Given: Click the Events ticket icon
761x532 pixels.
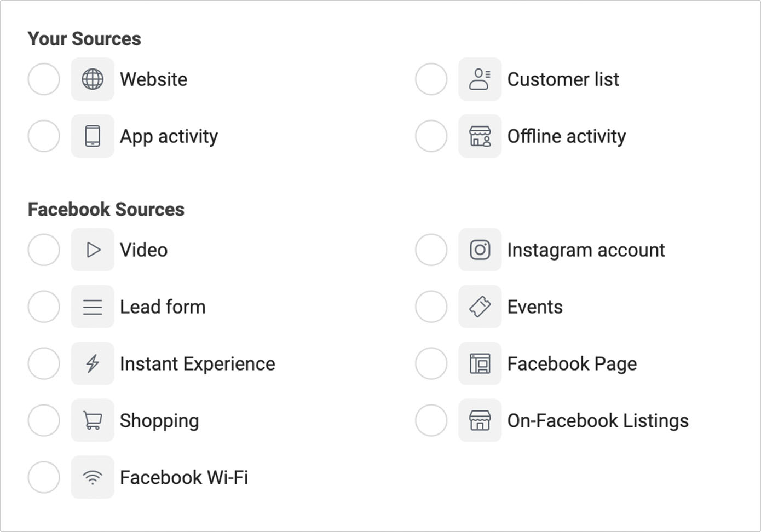Looking at the screenshot, I should (480, 307).
